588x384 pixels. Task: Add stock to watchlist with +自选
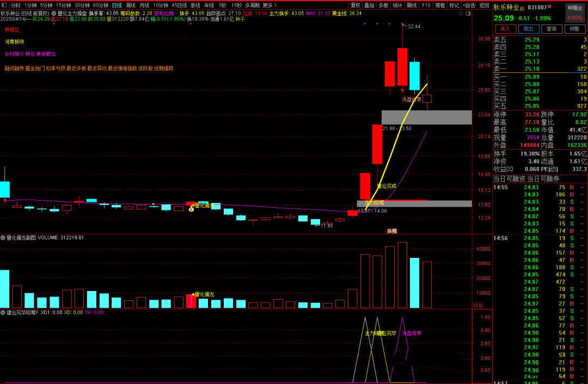point(468,5)
